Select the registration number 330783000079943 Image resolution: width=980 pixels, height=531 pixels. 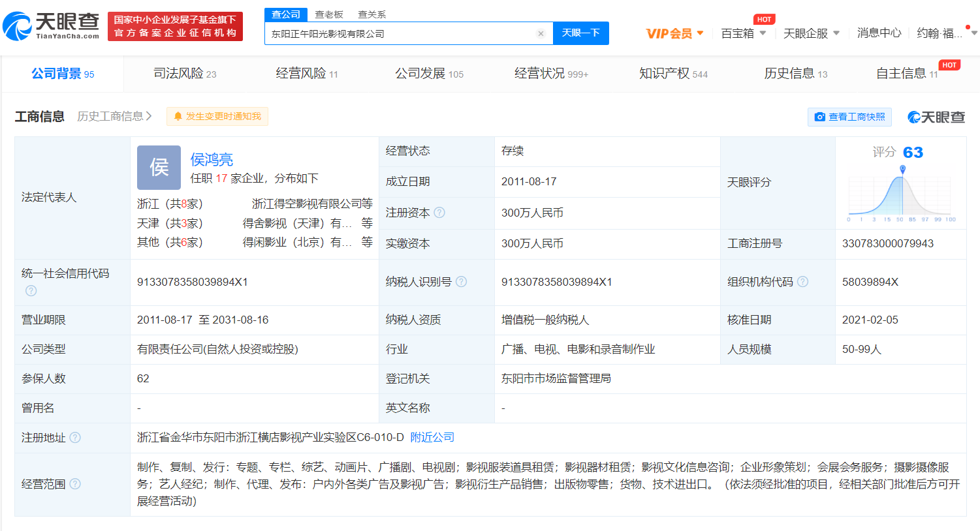(x=888, y=243)
